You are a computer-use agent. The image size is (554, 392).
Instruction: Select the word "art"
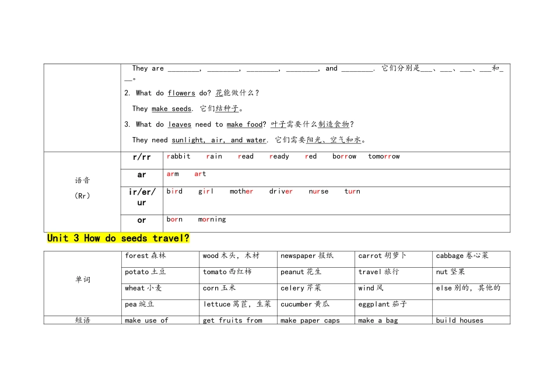pyautogui.click(x=200, y=174)
